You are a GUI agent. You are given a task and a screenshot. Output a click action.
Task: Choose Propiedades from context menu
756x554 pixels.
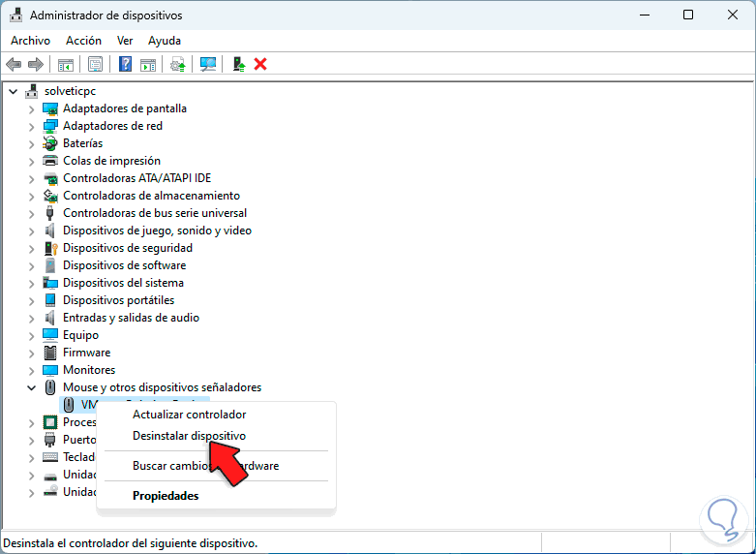pos(216,496)
